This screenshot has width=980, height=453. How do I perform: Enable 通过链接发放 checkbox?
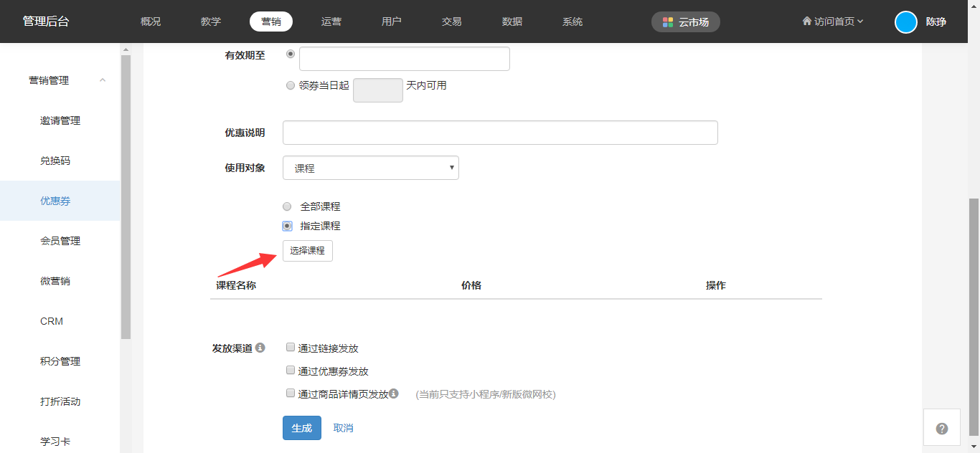[291, 348]
